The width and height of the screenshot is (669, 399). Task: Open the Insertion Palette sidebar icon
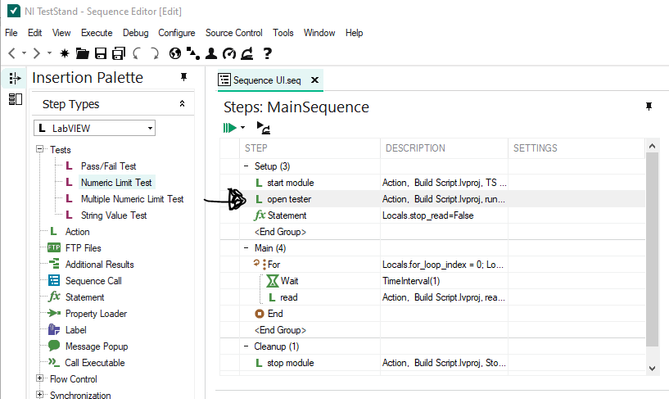[x=15, y=78]
